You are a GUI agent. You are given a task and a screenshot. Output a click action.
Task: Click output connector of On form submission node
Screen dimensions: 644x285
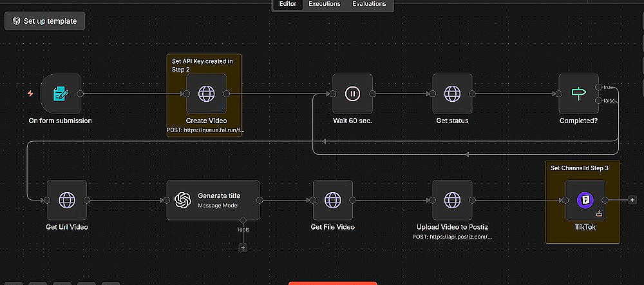tap(80, 93)
